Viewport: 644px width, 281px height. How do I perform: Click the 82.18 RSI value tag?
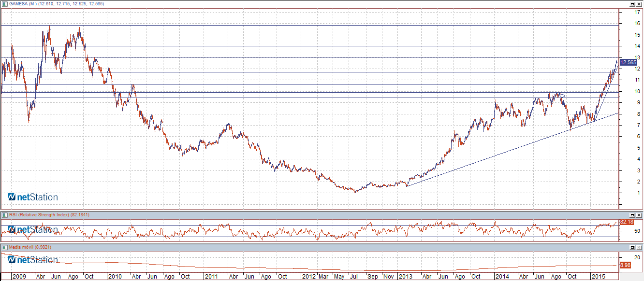click(627, 222)
